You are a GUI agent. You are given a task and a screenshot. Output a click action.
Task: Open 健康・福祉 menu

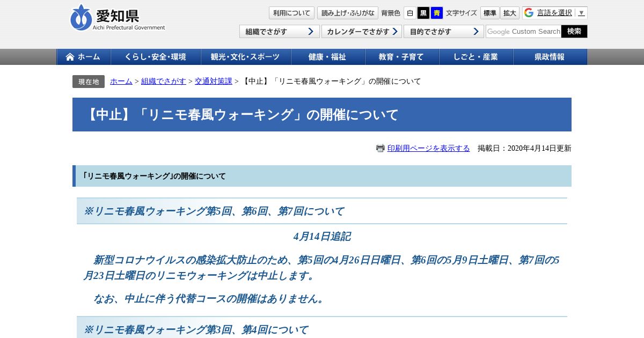pos(328,57)
